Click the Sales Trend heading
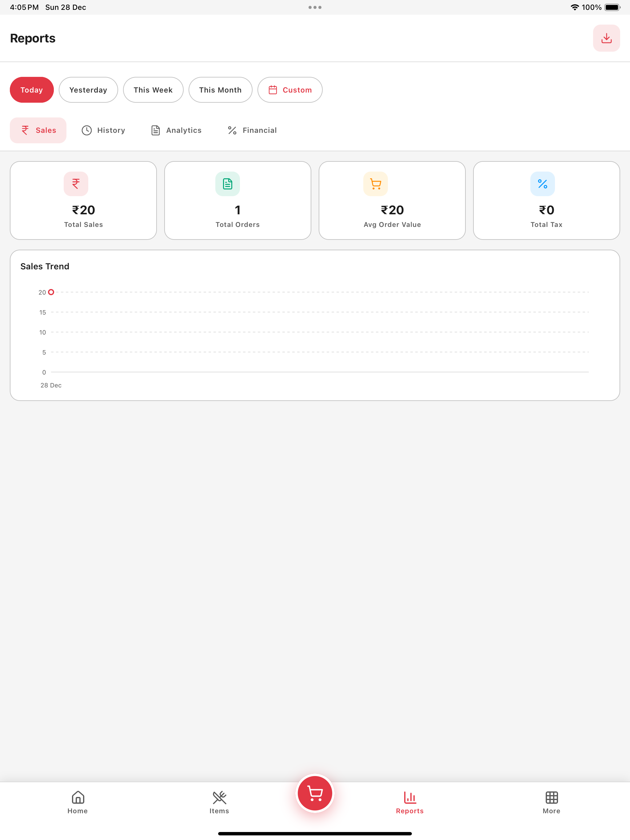 point(45,266)
